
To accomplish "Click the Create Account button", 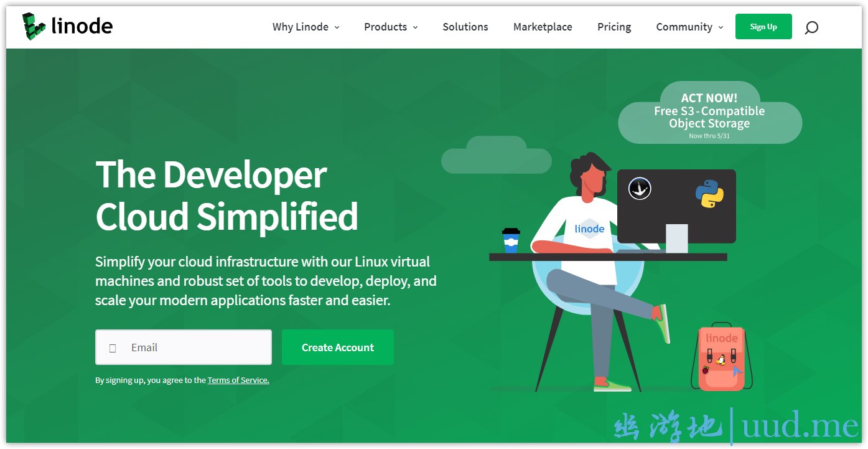I will [338, 347].
